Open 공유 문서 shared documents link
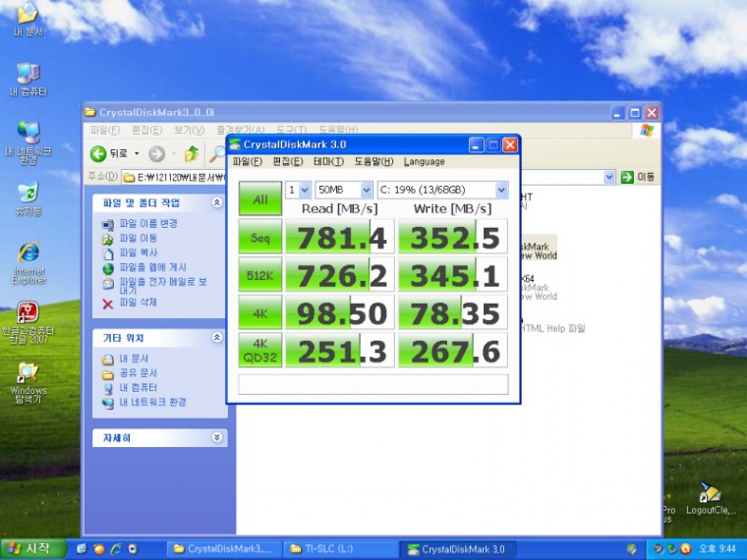747x560 pixels. click(139, 373)
